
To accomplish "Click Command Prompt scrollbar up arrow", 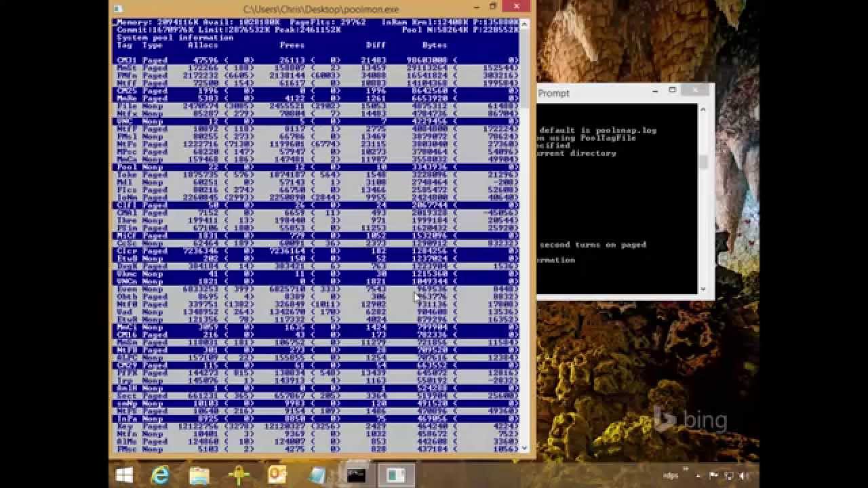I will [x=703, y=109].
